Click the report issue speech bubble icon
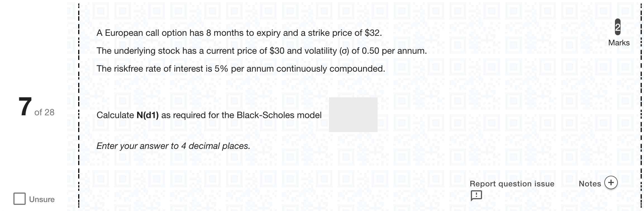The width and height of the screenshot is (644, 211). [x=476, y=196]
